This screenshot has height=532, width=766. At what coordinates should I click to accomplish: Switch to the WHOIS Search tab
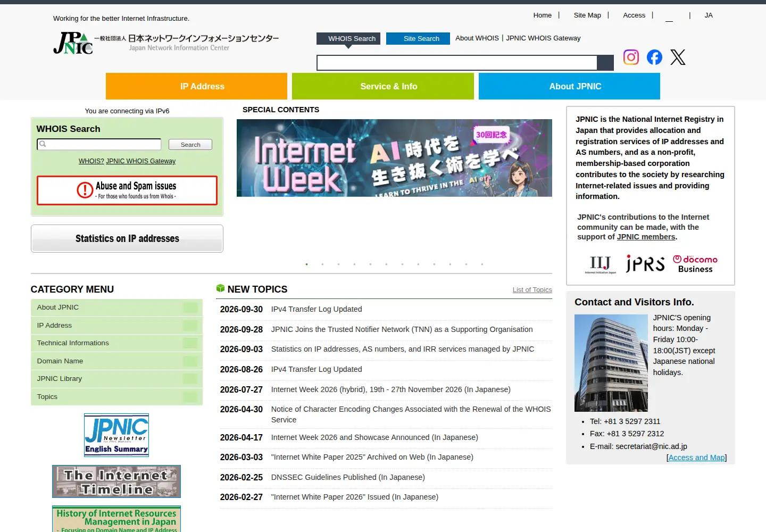click(348, 39)
